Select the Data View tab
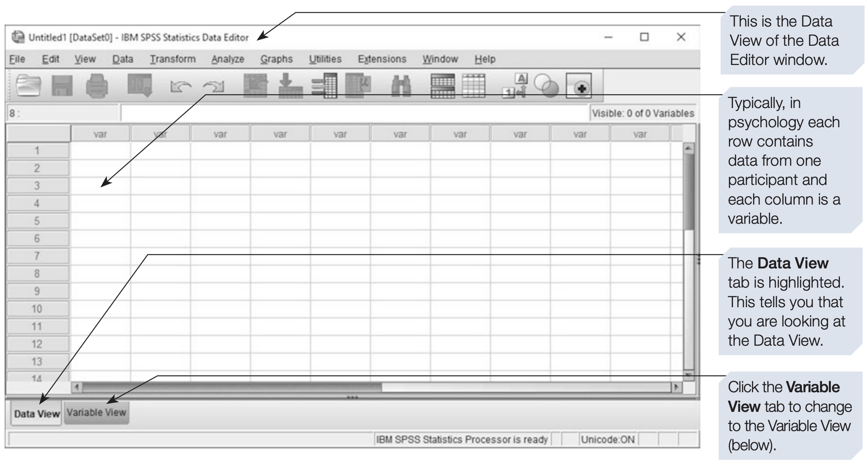 [x=37, y=414]
